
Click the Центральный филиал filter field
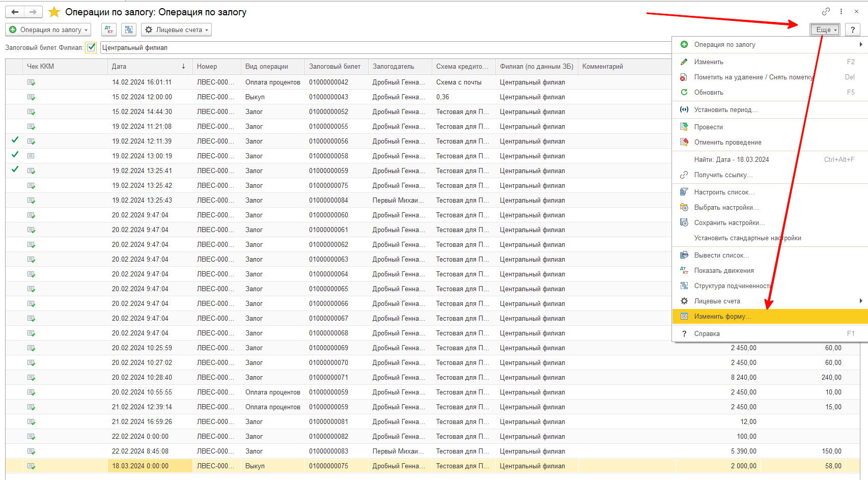pos(385,47)
